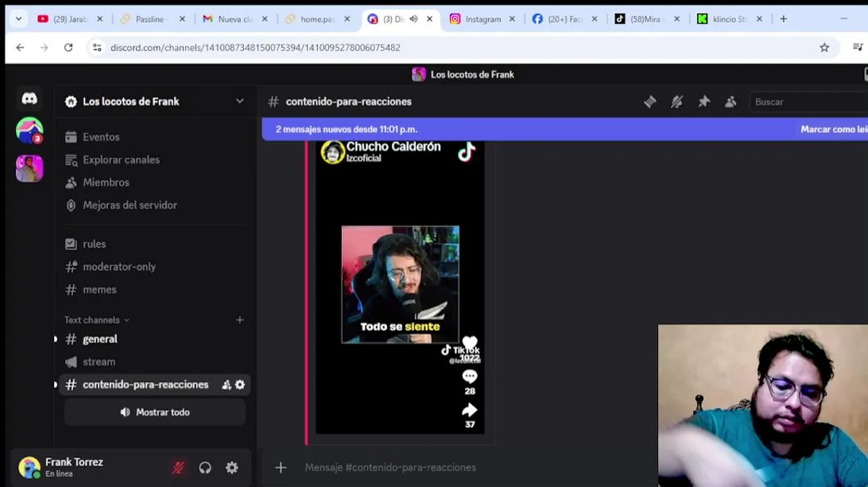Open the rules channel
Viewport: 868px width, 487px height.
pos(155,243)
